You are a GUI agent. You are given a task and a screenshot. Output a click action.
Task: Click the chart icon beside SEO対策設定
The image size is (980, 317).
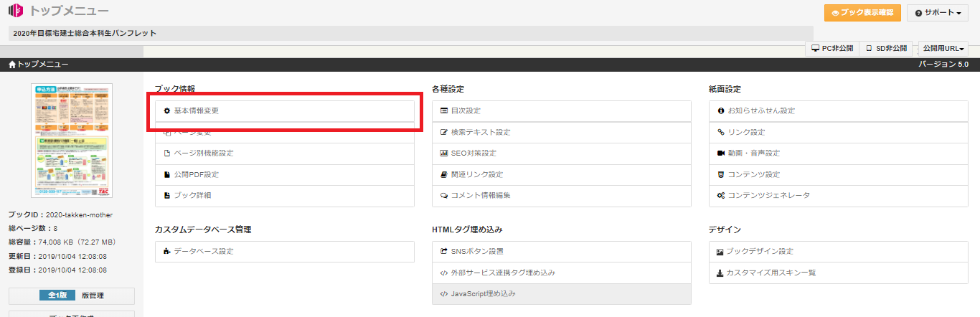coord(444,153)
